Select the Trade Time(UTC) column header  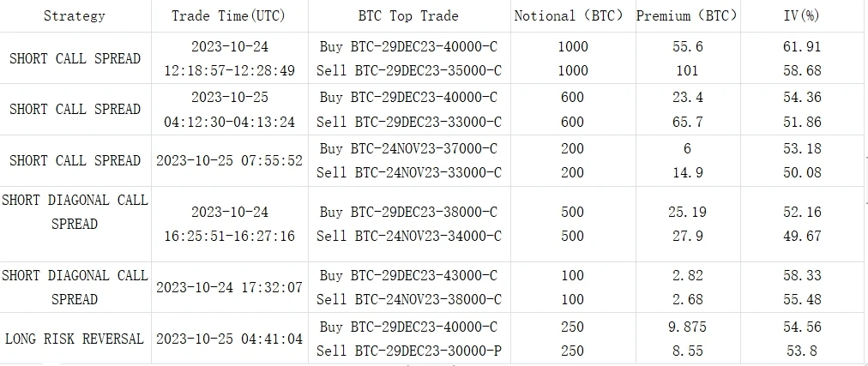point(227,15)
